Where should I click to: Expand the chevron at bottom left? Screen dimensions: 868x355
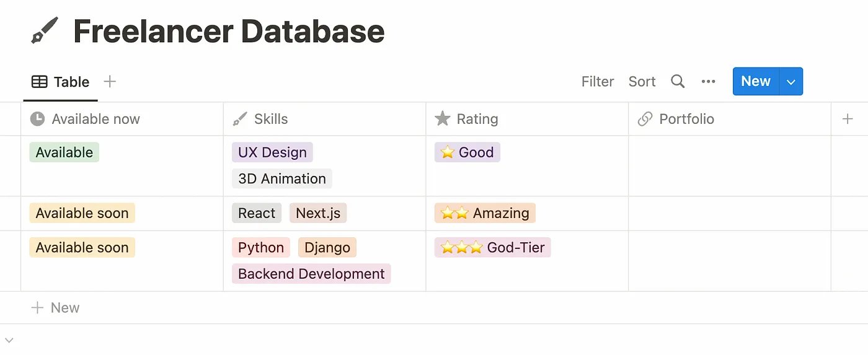click(x=9, y=340)
